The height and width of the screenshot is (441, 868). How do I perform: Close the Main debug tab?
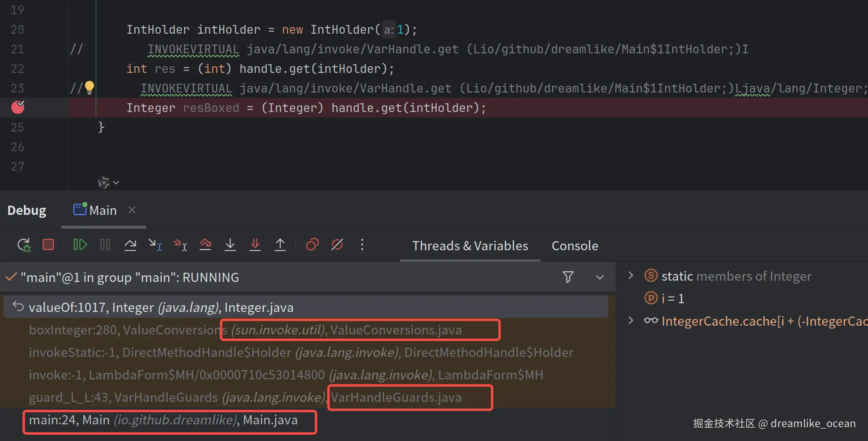[132, 210]
